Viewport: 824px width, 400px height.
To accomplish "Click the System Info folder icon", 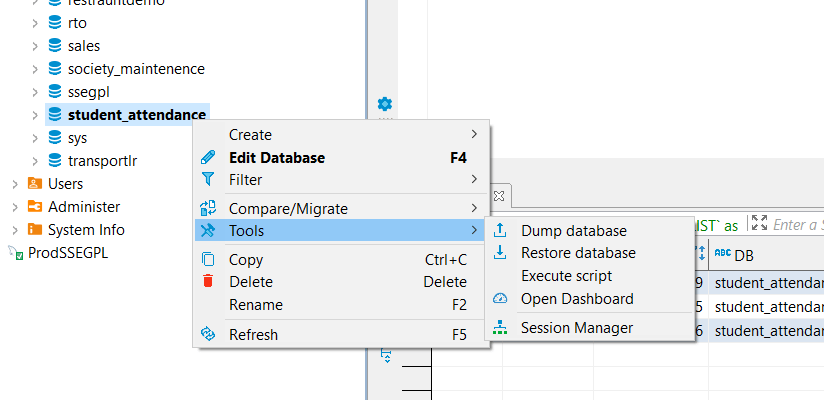I will 35,229.
